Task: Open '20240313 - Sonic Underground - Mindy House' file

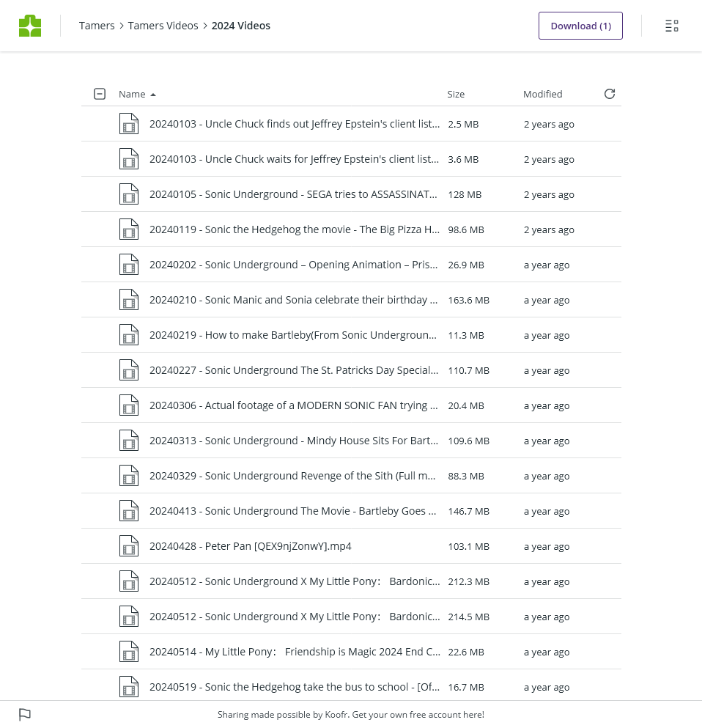Action: (294, 441)
